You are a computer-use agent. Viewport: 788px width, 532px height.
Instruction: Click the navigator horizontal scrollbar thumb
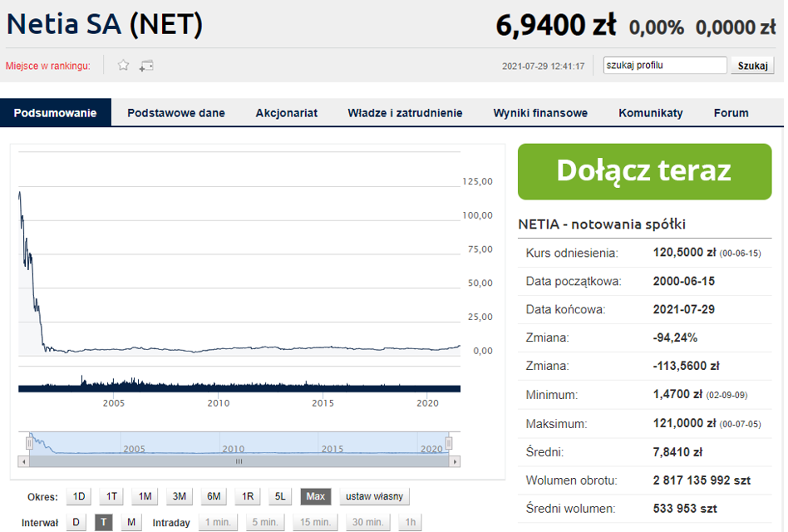(x=239, y=461)
